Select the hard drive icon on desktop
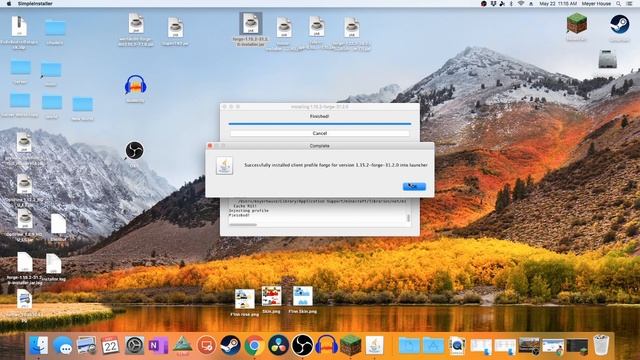Screen dimensions: 640x360 coord(607,59)
